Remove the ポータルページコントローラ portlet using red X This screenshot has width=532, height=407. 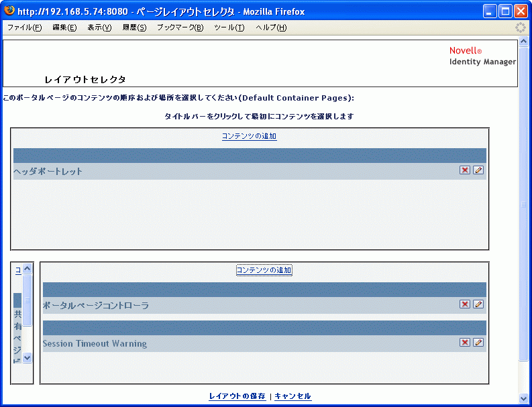(464, 304)
